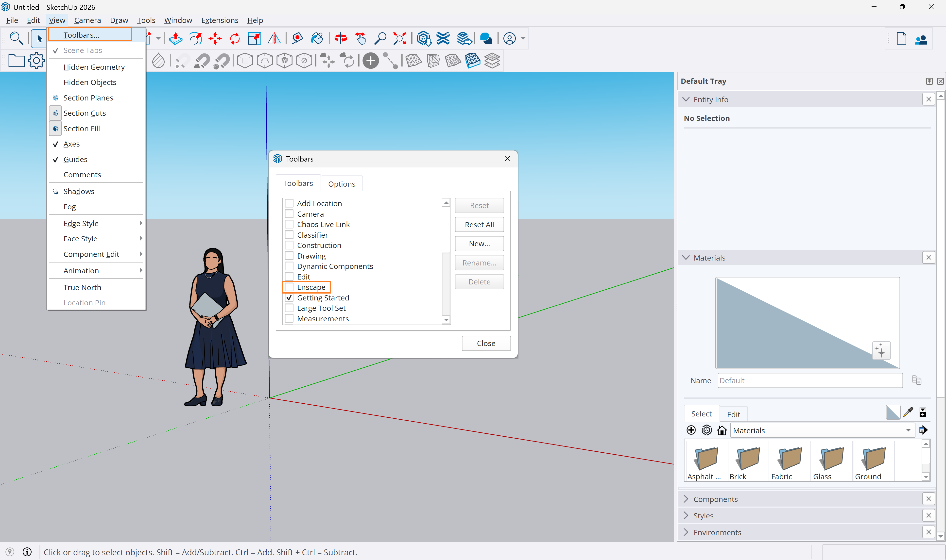Switch to the Options tab
The width and height of the screenshot is (946, 560).
pyautogui.click(x=342, y=184)
